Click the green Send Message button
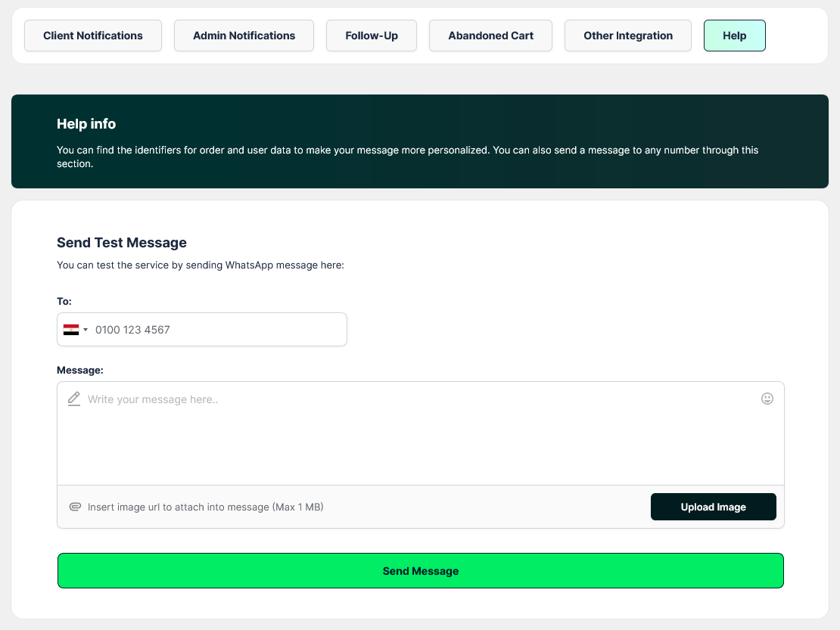Screen dimensions: 840x630 click(421, 571)
